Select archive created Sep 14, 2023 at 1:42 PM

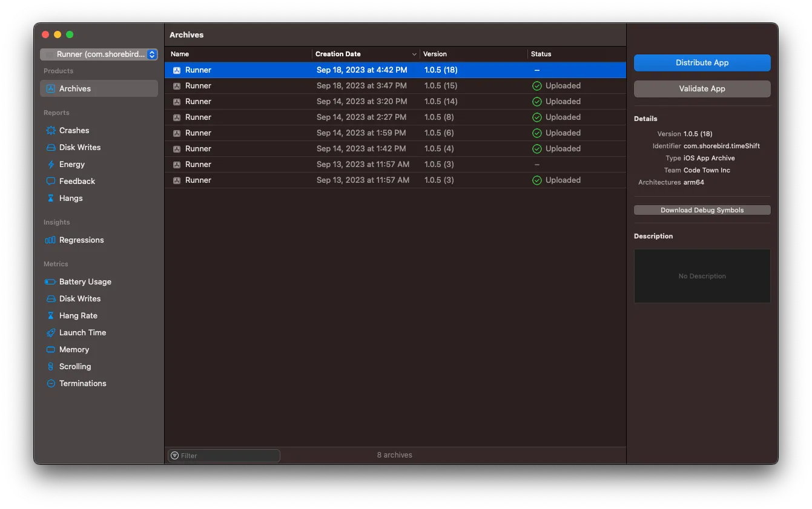coord(395,149)
